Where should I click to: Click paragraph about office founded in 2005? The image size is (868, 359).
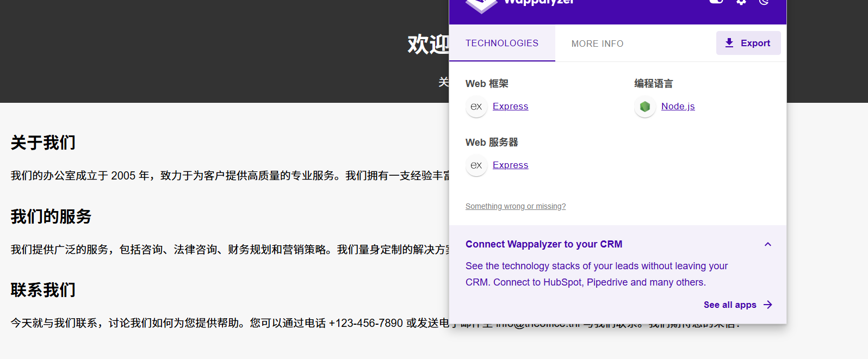point(230,176)
